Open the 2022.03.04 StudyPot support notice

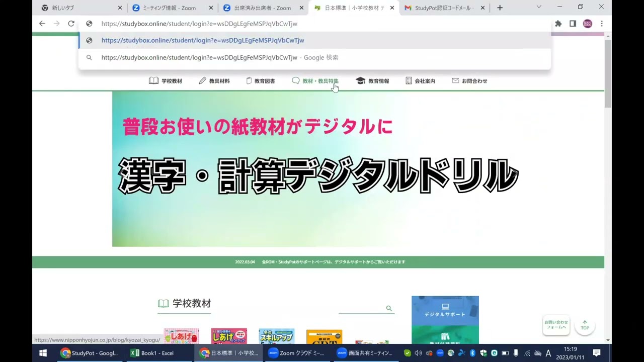point(319,262)
